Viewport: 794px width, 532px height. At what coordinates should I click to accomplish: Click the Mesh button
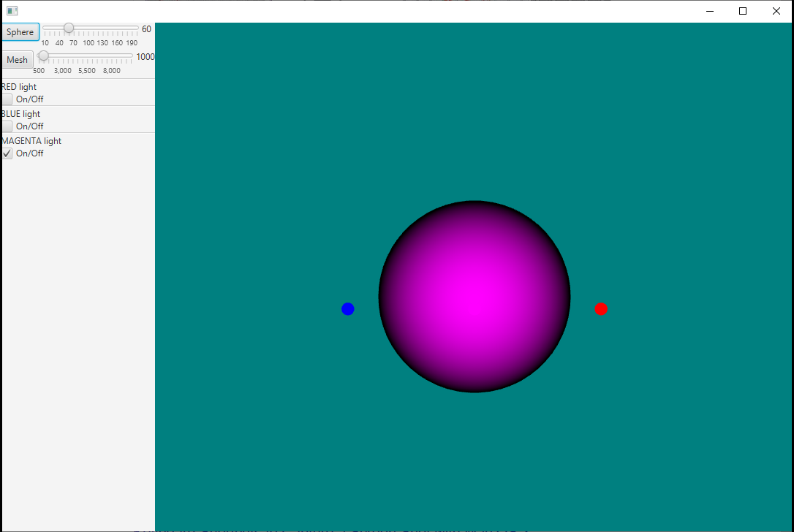(17, 60)
